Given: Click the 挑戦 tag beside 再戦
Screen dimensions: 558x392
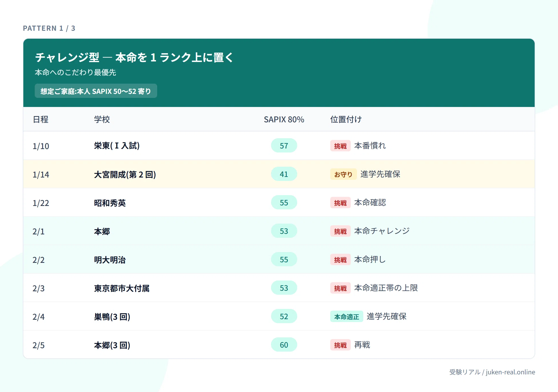Looking at the screenshot, I should coord(340,345).
